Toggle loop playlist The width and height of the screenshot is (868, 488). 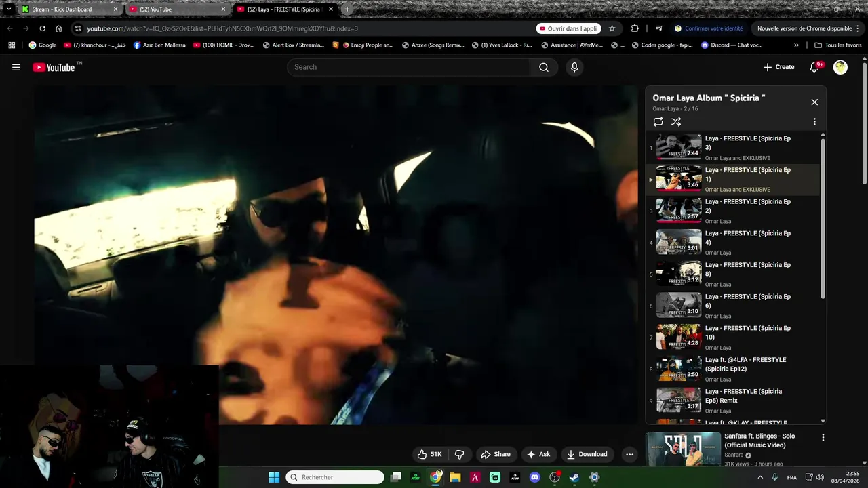pyautogui.click(x=658, y=122)
